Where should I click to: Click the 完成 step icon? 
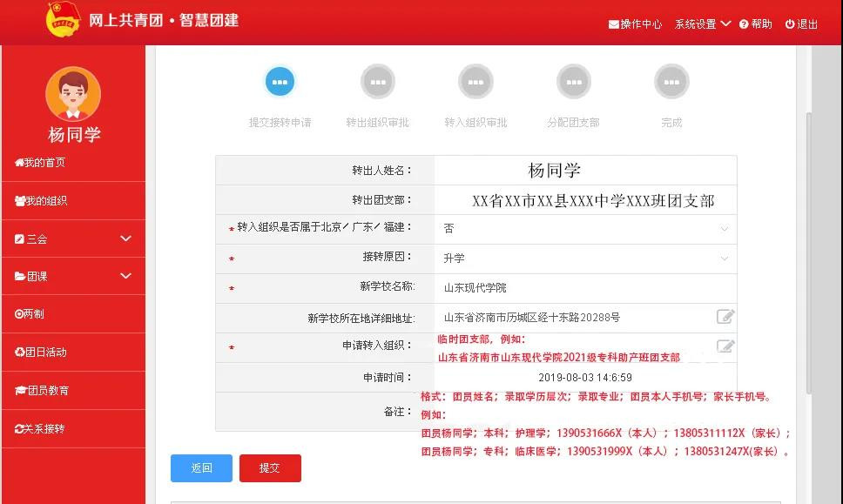click(x=671, y=82)
